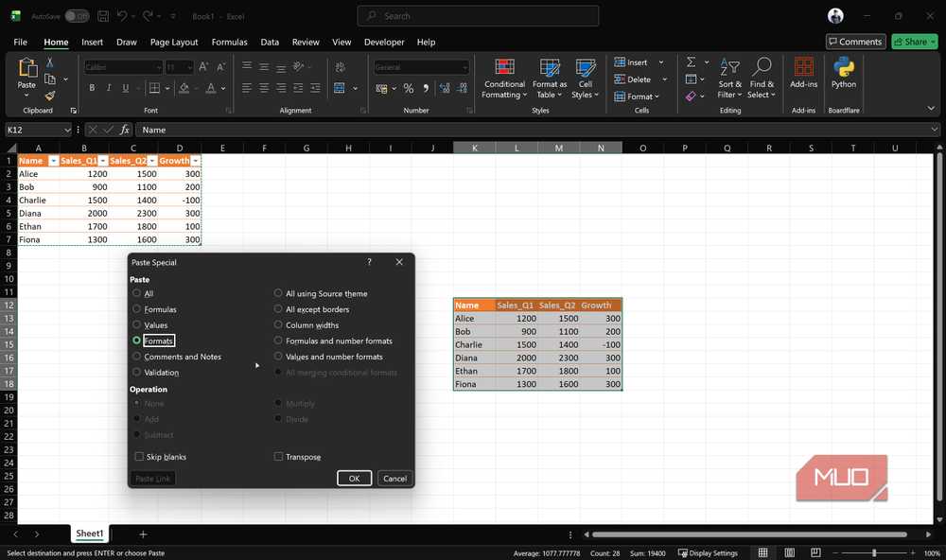Open Cell Styles gallery

click(585, 79)
